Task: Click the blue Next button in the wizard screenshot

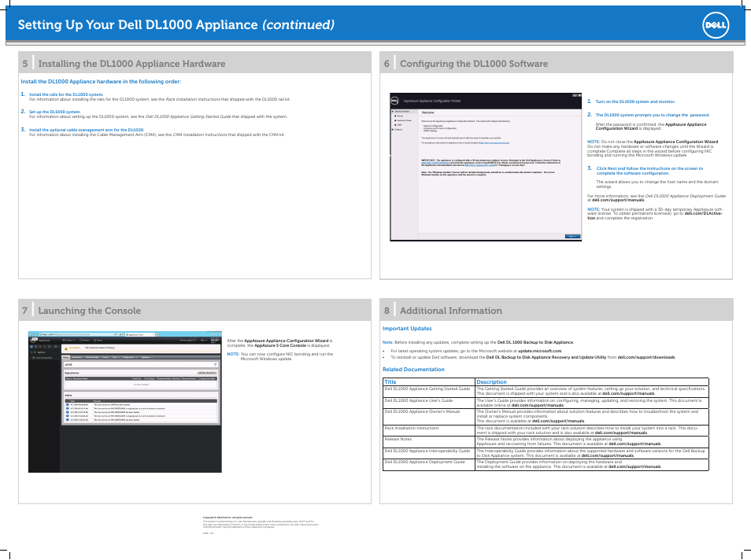Action: tap(572, 237)
